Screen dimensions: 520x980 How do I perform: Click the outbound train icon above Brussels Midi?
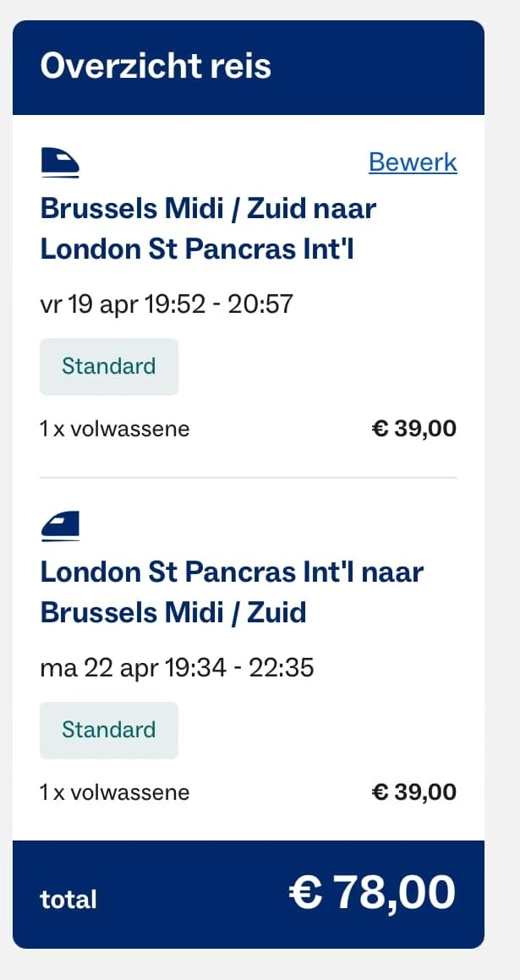pyautogui.click(x=60, y=162)
